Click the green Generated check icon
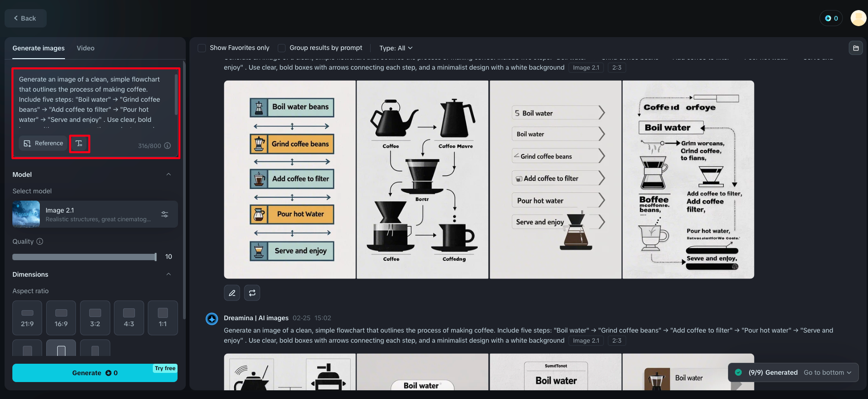The height and width of the screenshot is (399, 868). (738, 372)
